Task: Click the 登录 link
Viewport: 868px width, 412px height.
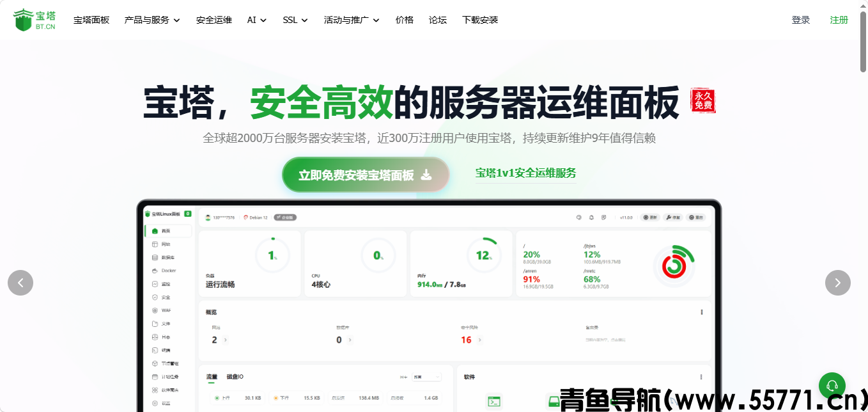Action: pyautogui.click(x=801, y=20)
